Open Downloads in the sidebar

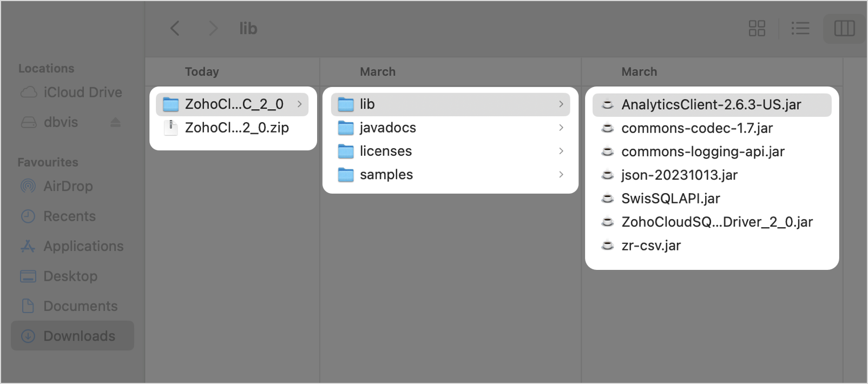point(79,336)
